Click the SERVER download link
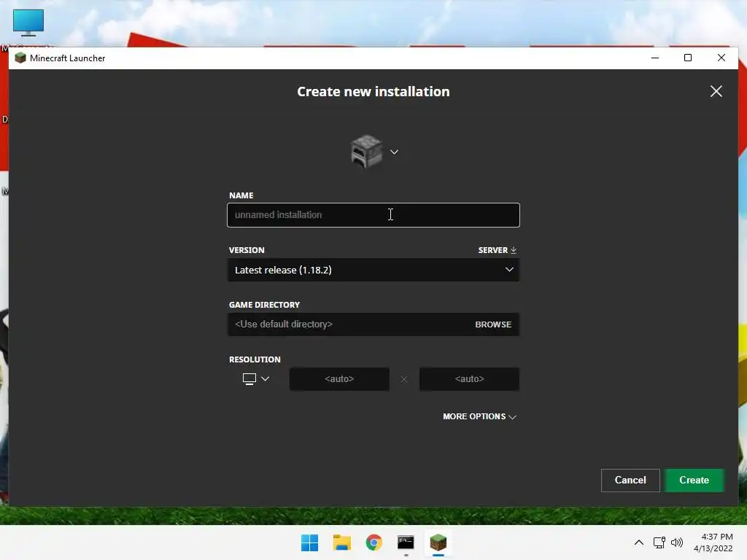The image size is (747, 560). [x=498, y=250]
